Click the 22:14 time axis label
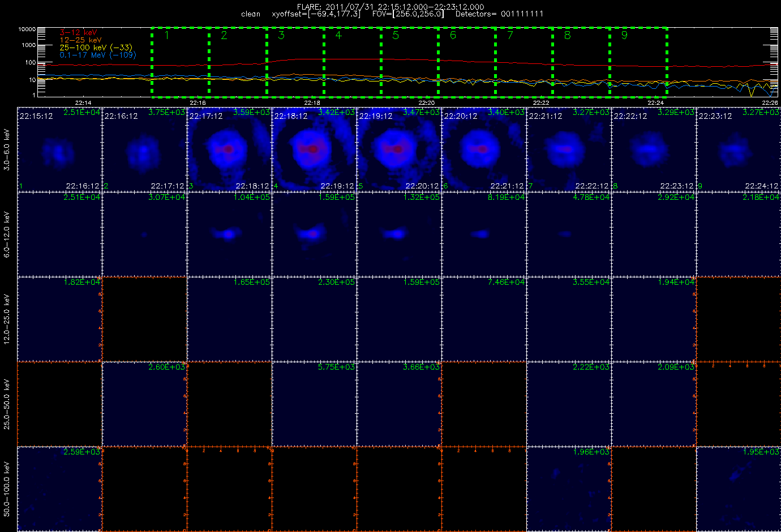The image size is (781, 532). (83, 103)
